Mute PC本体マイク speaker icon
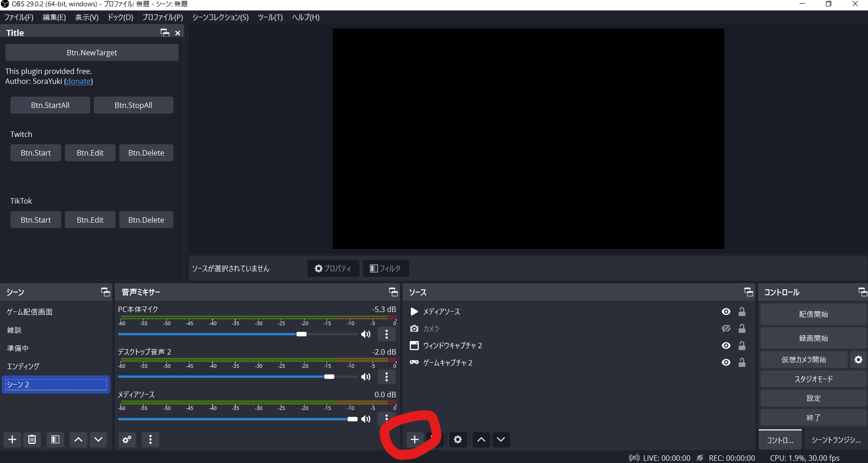Screen dimensions: 868x463 [x=366, y=334]
